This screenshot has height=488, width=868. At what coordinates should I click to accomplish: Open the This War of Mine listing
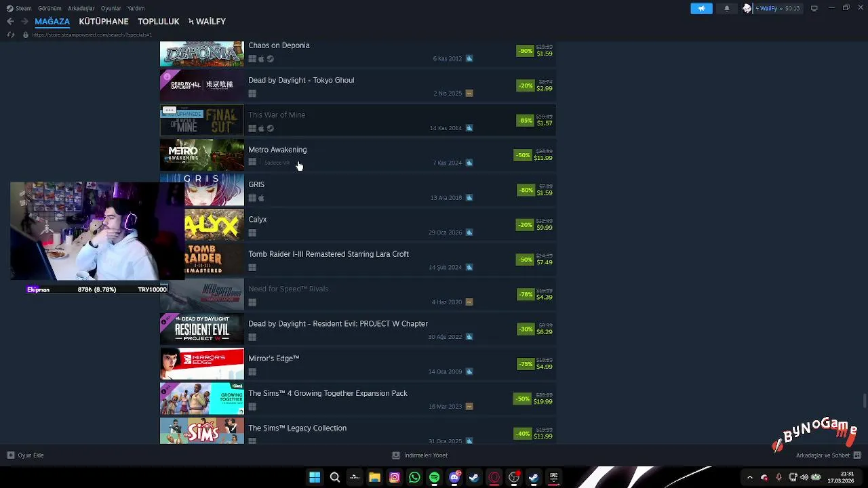(x=358, y=120)
